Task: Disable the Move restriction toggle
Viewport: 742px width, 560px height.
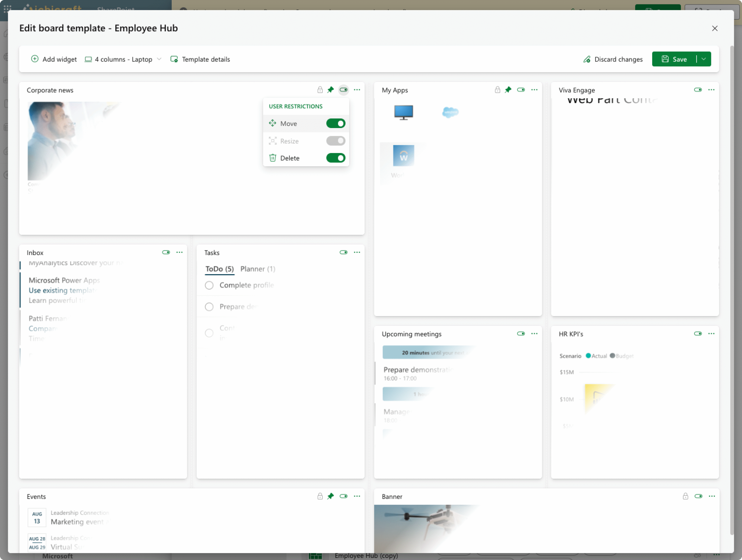Action: click(335, 123)
